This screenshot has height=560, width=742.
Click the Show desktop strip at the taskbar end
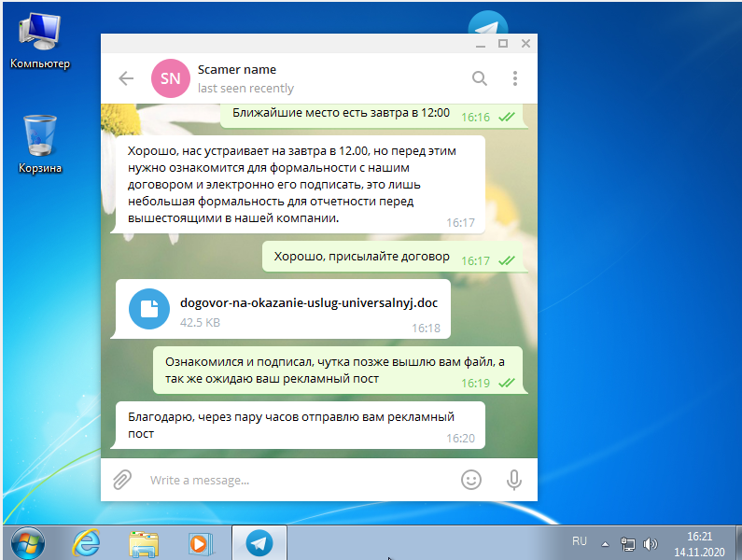(738, 543)
